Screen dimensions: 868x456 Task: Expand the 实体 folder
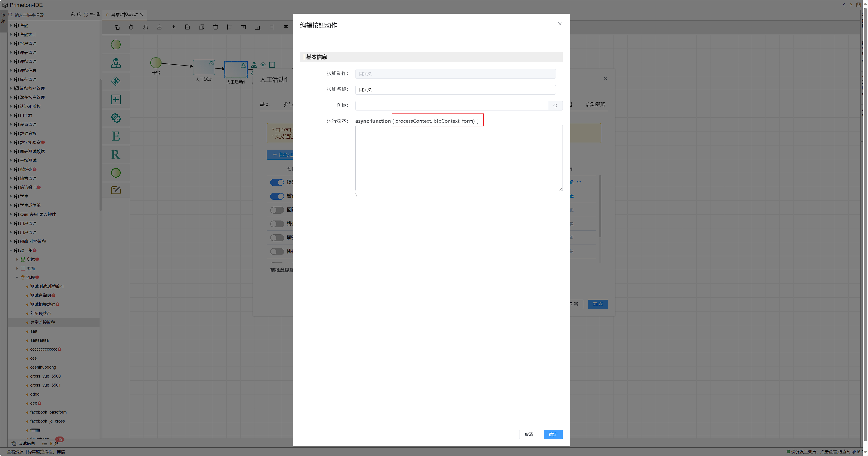pyautogui.click(x=17, y=259)
